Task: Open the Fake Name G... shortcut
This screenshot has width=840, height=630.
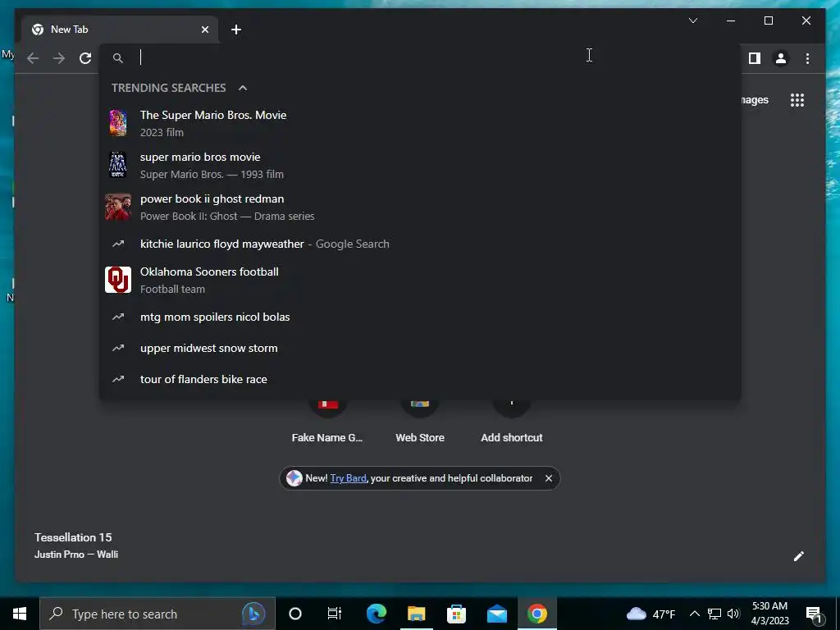Action: 327,423
